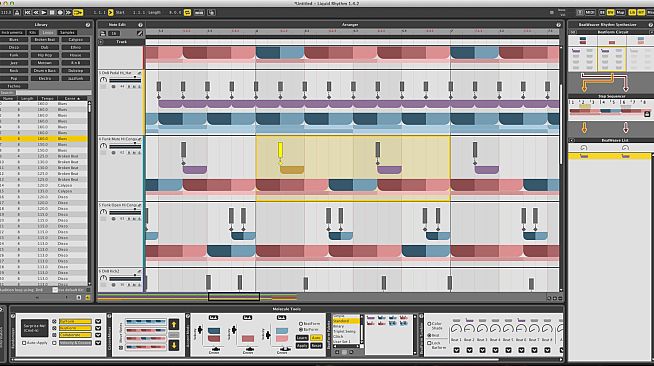Open Library panel help icon
Viewport: 654px width, 366px height.
88,25
